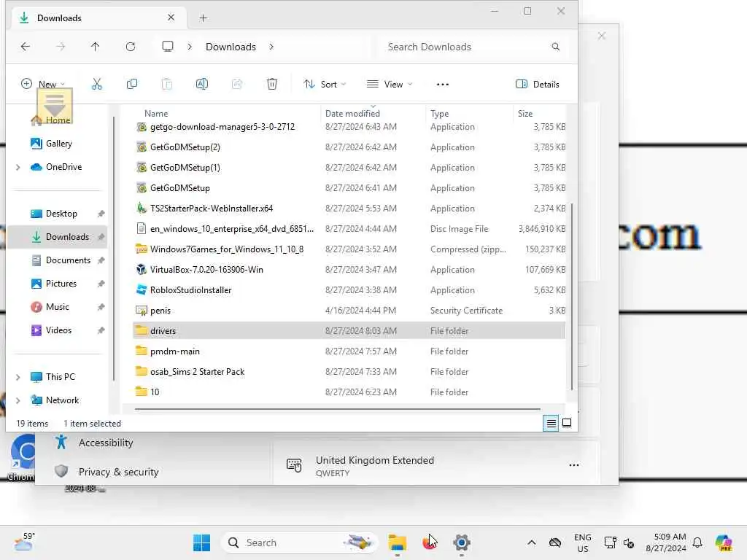Open File Explorer from taskbar
747x560 pixels.
tap(398, 542)
